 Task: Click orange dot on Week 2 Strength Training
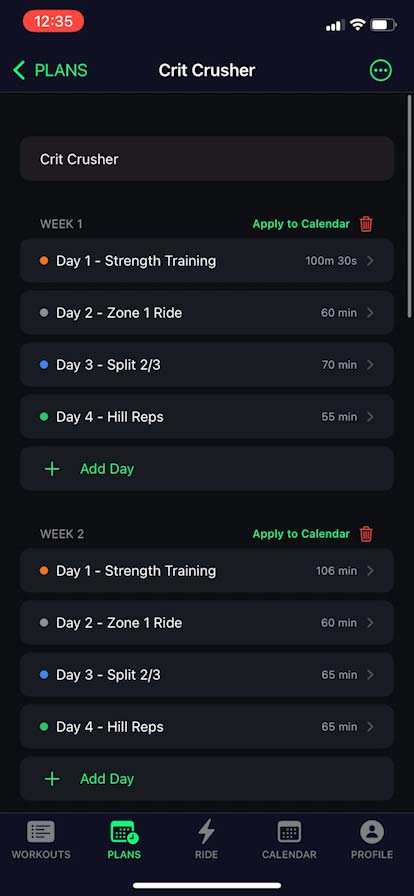[x=44, y=571]
